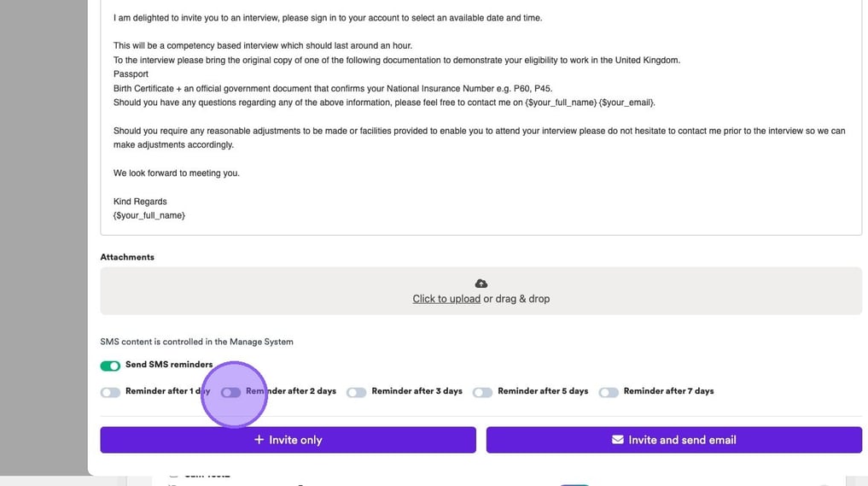Open the Click to upload link
This screenshot has width=868, height=486.
pos(446,299)
